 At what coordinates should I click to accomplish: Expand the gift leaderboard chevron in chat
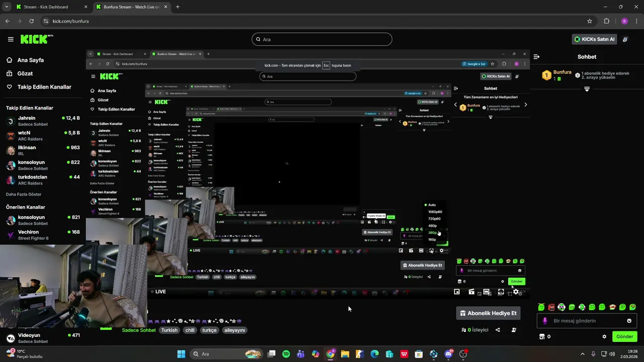click(x=587, y=89)
